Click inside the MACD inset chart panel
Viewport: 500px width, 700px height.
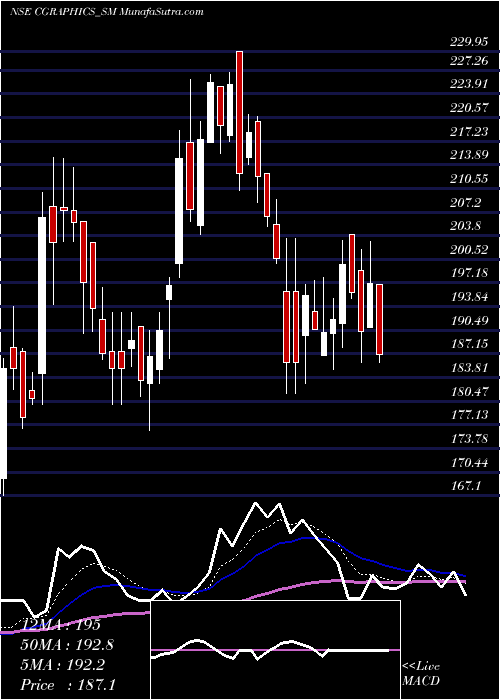click(x=275, y=650)
